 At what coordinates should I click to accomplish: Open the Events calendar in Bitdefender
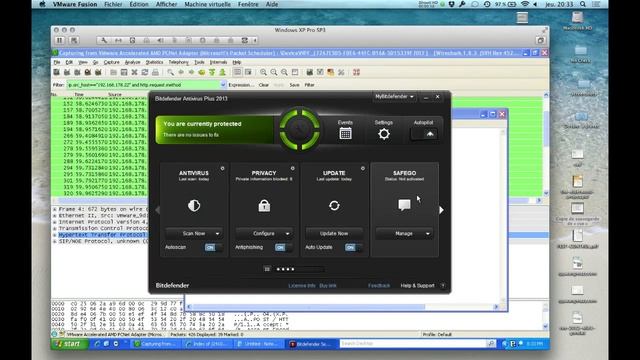point(345,133)
